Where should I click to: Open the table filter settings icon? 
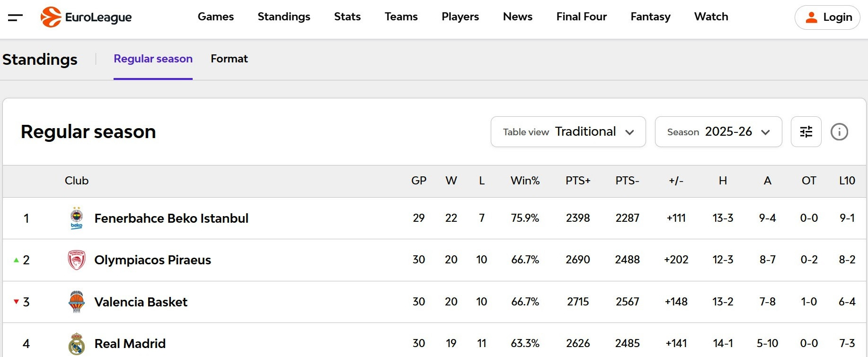806,132
